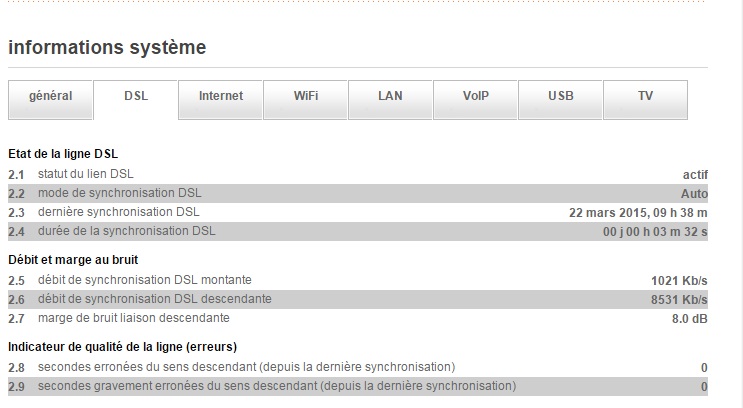Switch to the USB tab
Image resolution: width=743 pixels, height=408 pixels.
[x=561, y=97]
